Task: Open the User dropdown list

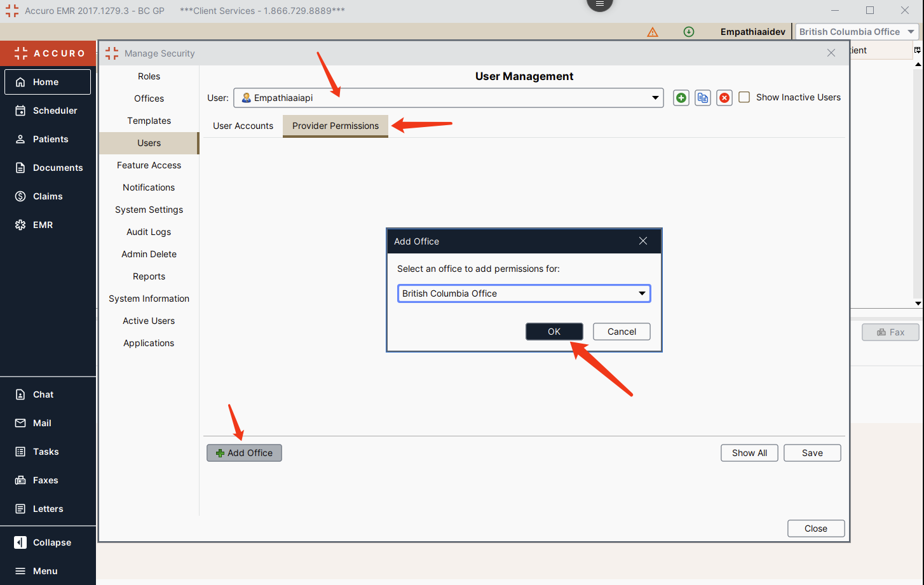Action: (x=655, y=98)
